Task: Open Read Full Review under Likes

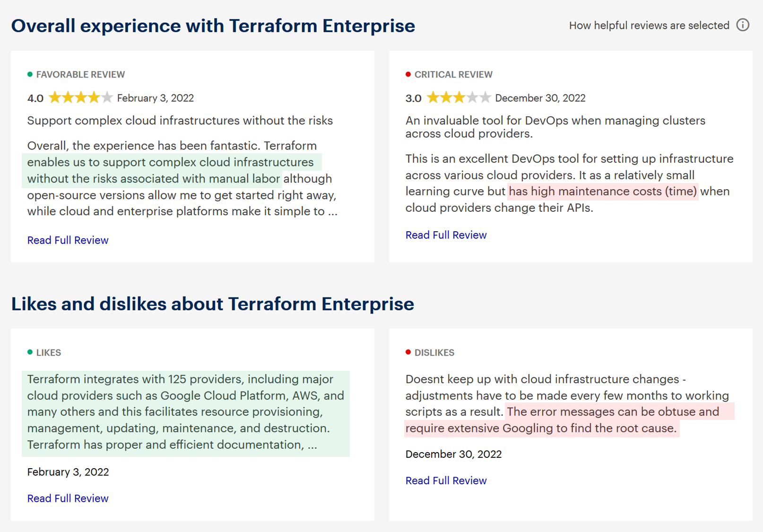Action: (x=68, y=498)
